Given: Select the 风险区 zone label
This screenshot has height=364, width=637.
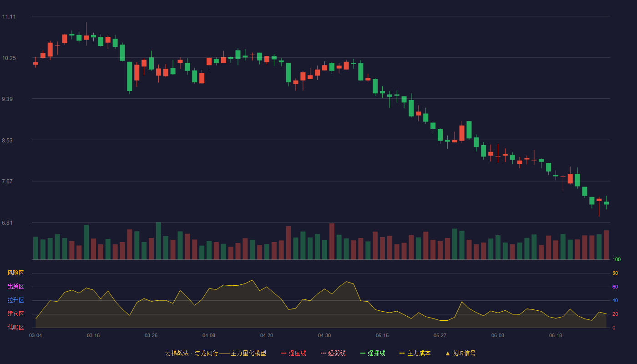Looking at the screenshot, I should click(x=15, y=273).
